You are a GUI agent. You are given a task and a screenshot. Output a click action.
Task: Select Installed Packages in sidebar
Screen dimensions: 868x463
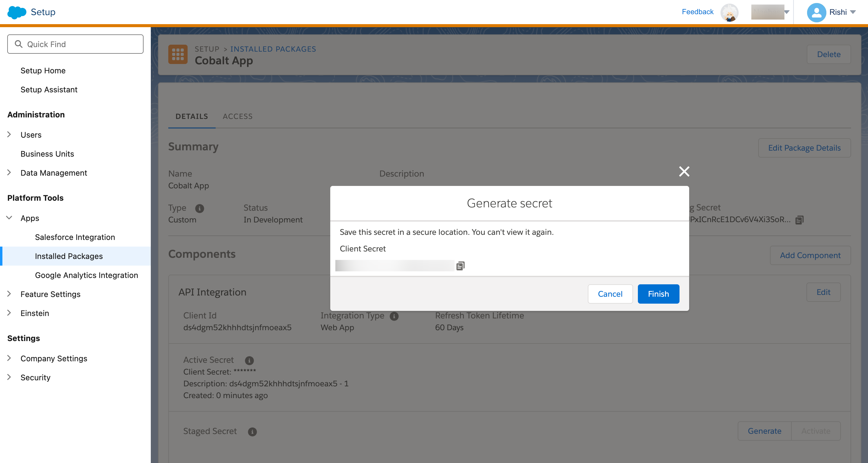click(69, 256)
